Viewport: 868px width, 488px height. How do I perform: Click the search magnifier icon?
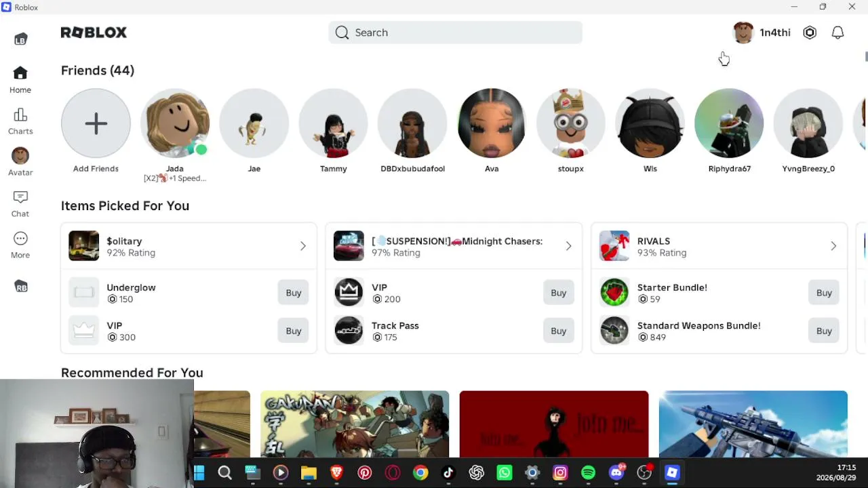click(x=342, y=33)
